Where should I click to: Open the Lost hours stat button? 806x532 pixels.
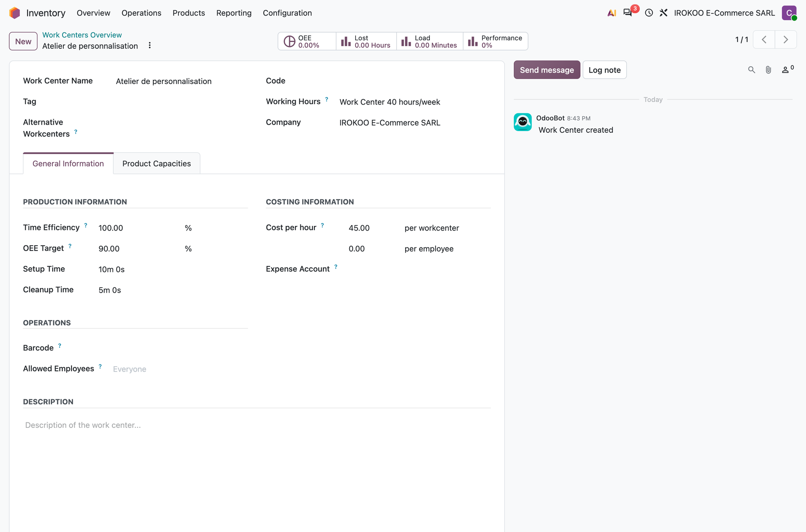(366, 41)
